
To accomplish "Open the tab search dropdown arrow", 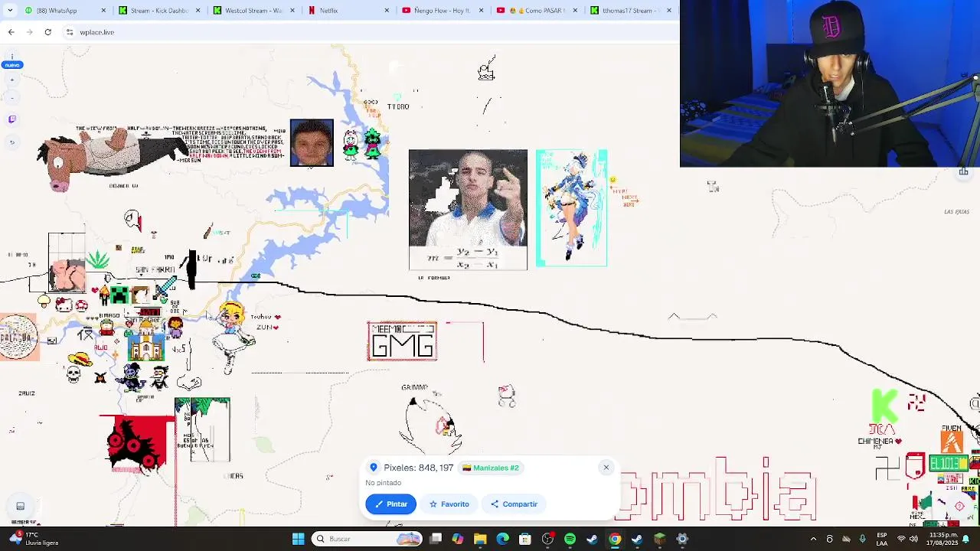I will coord(10,11).
